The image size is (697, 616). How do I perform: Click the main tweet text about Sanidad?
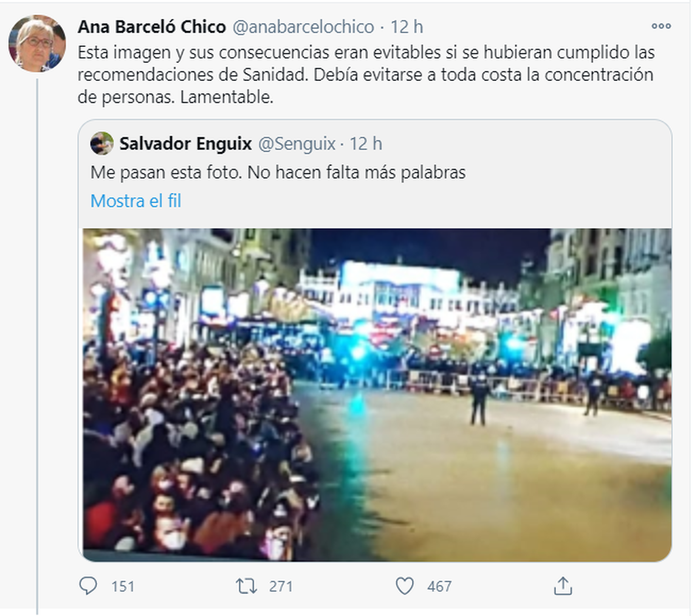tap(366, 74)
